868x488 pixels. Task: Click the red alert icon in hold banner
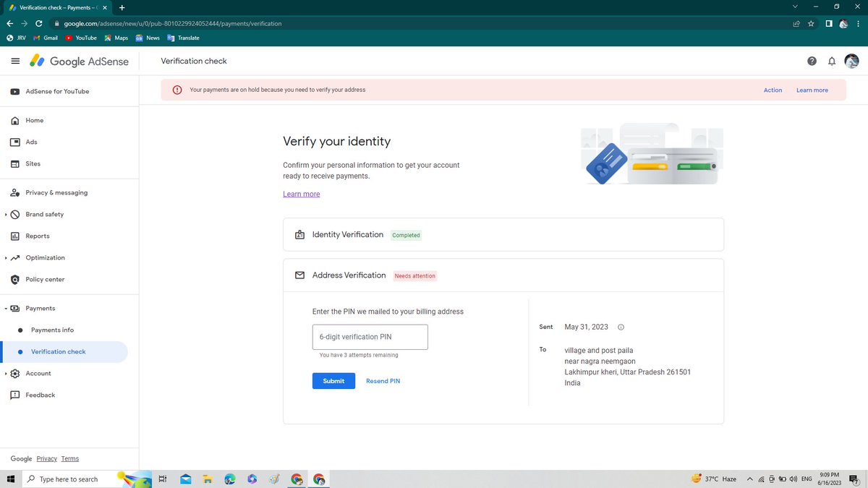coord(176,90)
